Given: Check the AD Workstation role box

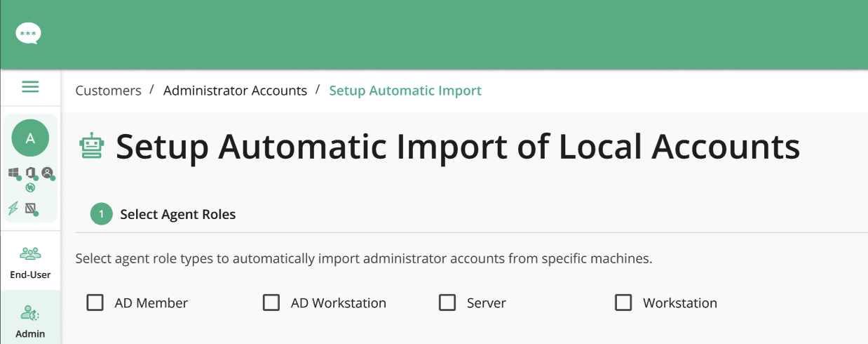Looking at the screenshot, I should [x=271, y=303].
